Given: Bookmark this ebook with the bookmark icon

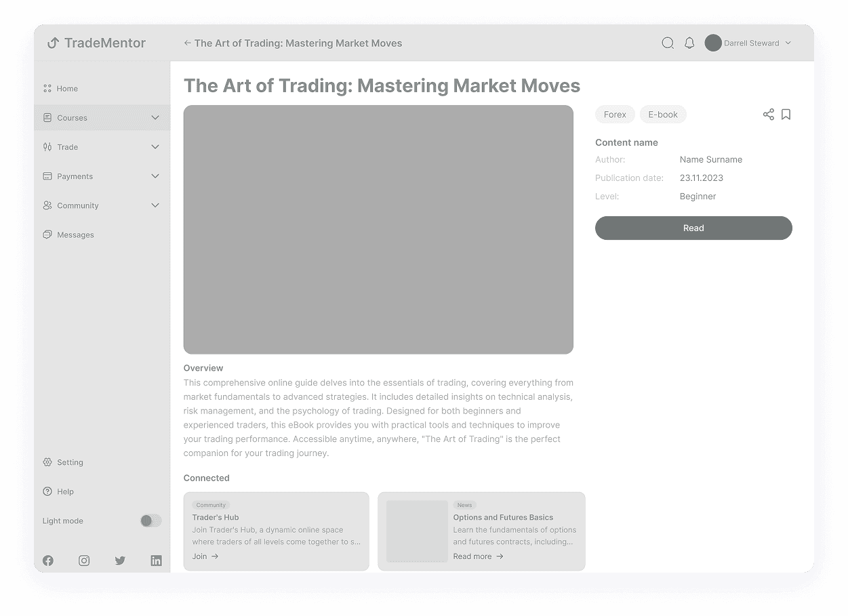Looking at the screenshot, I should tap(786, 114).
